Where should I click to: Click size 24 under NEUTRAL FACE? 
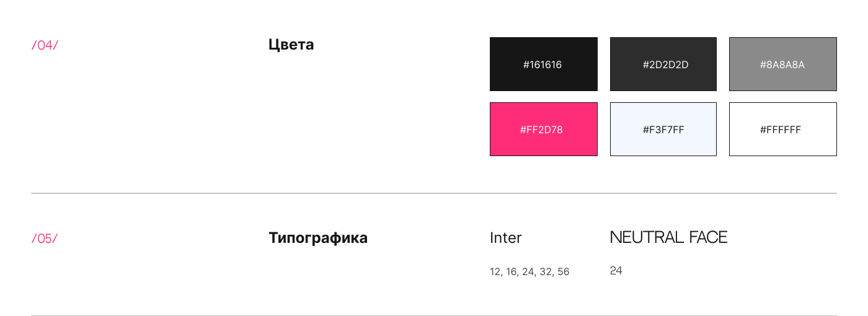pos(616,271)
